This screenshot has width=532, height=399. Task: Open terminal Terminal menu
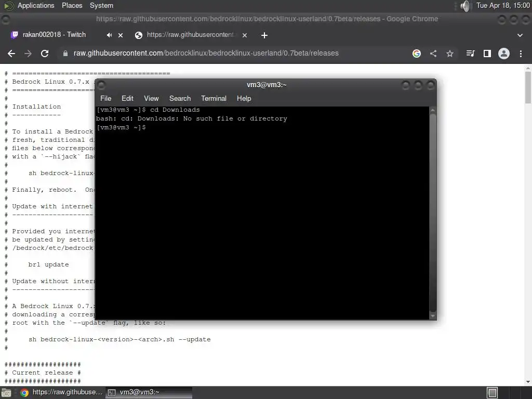pos(214,98)
